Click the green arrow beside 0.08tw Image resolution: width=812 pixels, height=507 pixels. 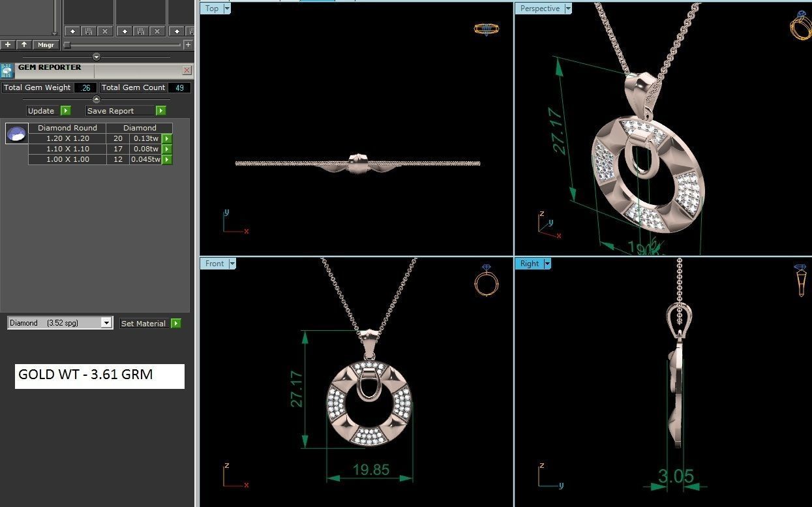click(x=167, y=149)
